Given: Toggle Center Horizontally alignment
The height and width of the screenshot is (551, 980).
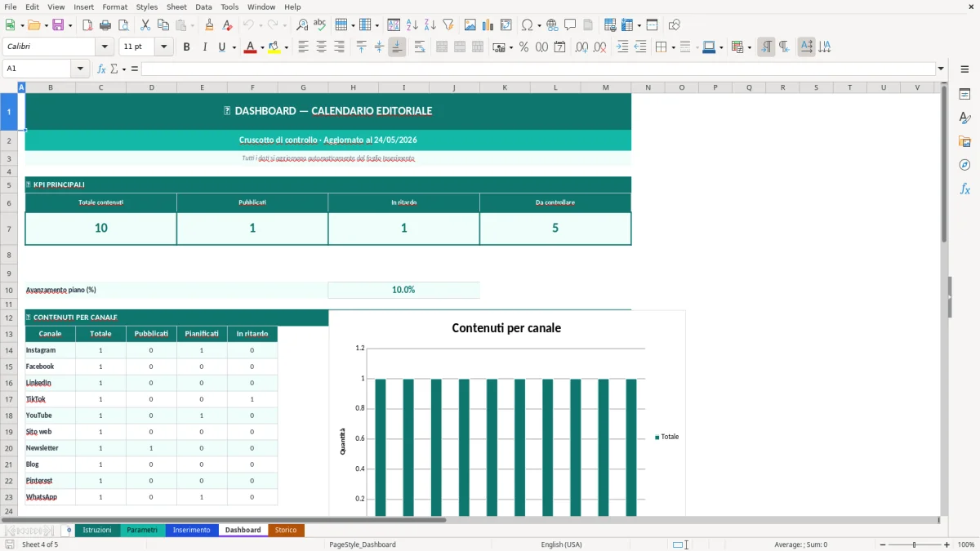Looking at the screenshot, I should pyautogui.click(x=321, y=47).
